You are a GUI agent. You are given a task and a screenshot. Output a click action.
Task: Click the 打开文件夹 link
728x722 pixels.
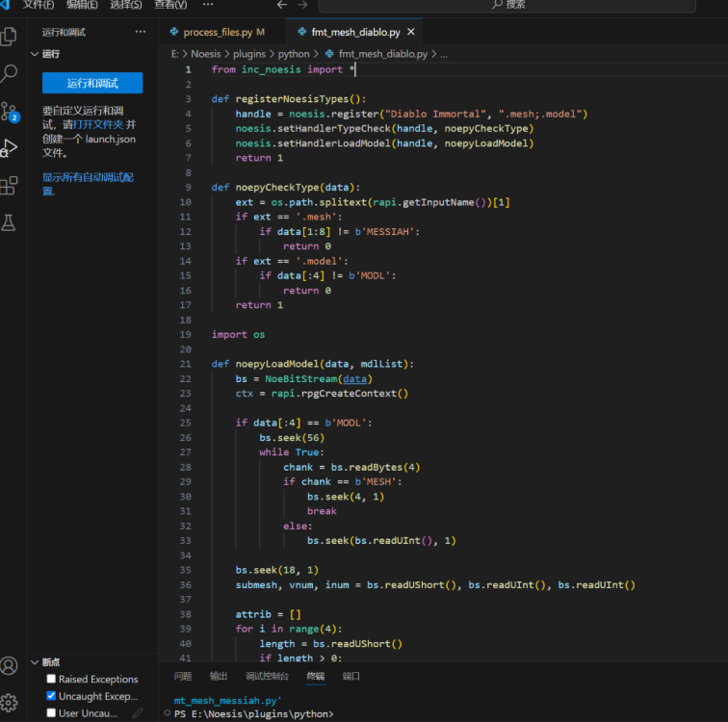pos(98,125)
